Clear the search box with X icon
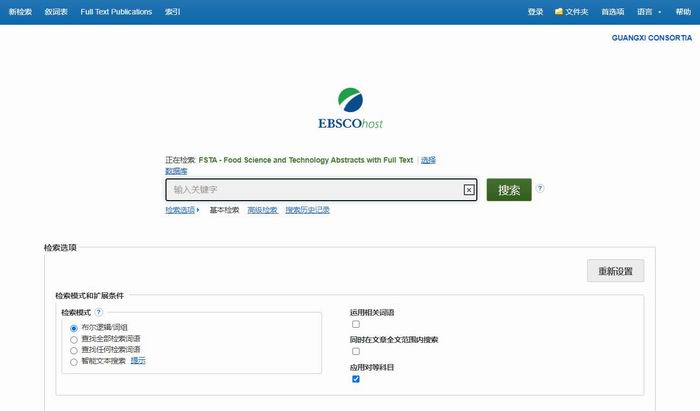 click(x=469, y=190)
